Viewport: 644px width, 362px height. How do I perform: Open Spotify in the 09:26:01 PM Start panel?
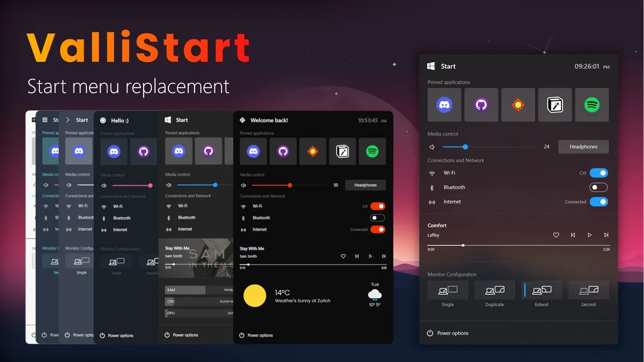(x=592, y=105)
